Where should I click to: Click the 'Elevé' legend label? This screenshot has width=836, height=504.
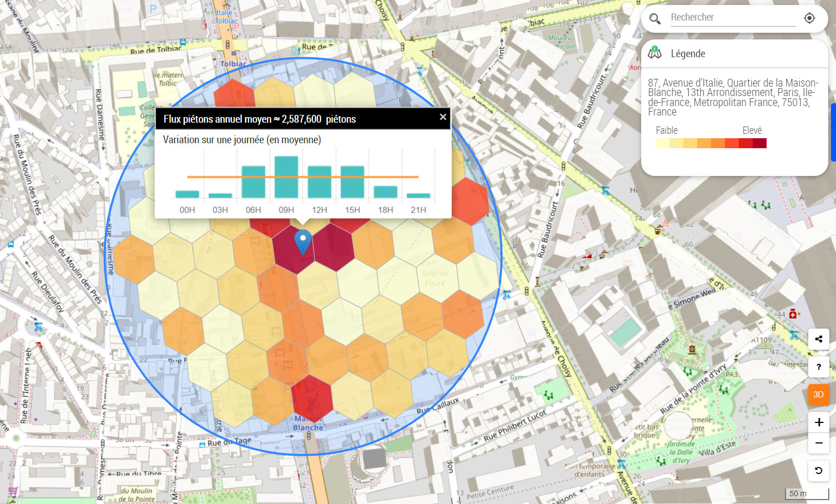click(x=752, y=130)
